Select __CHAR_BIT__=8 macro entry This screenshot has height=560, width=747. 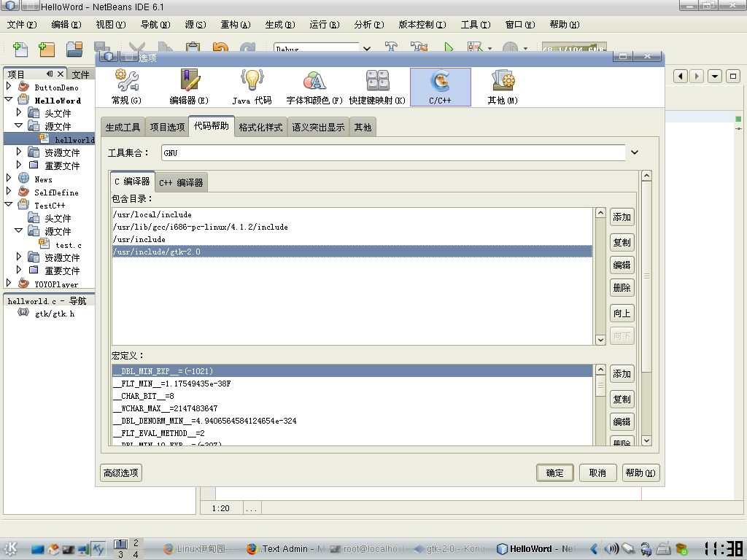[x=352, y=396]
